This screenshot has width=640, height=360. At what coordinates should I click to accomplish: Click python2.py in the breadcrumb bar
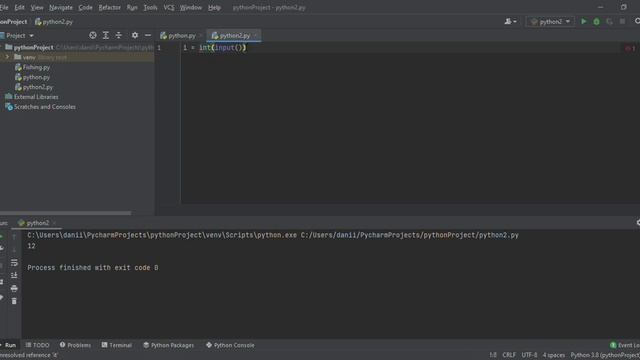54,22
